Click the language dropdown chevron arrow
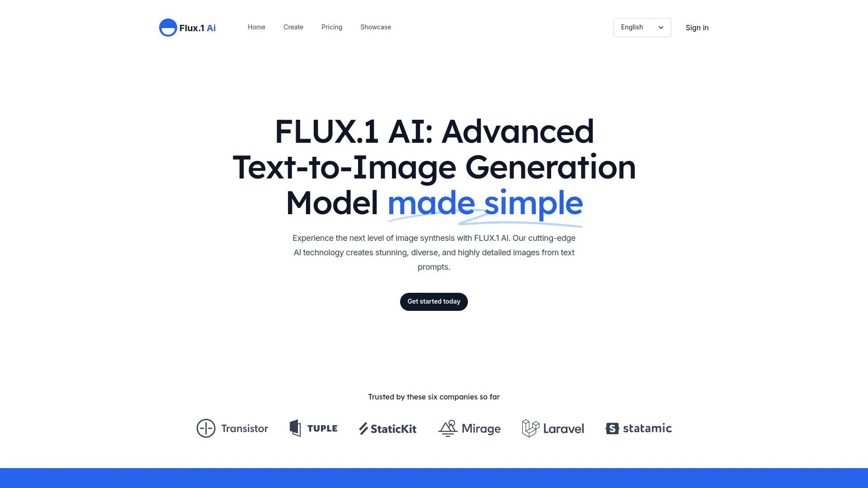 coord(660,28)
